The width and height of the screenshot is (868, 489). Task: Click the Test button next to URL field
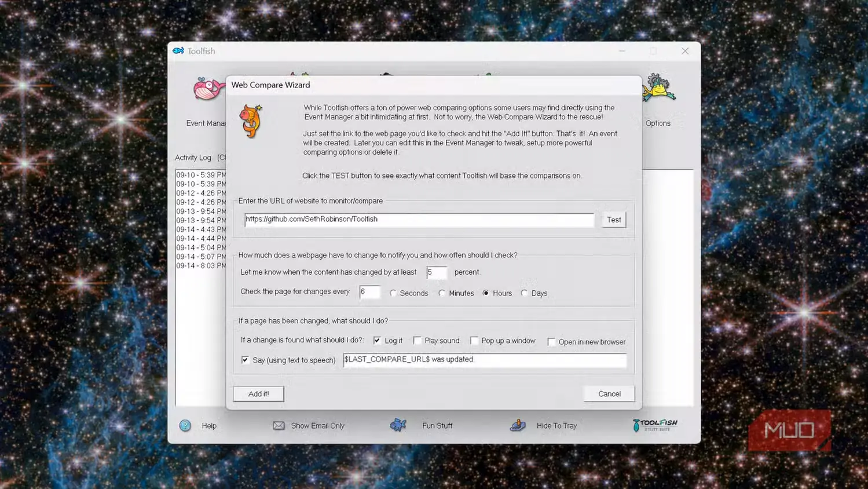click(x=614, y=220)
